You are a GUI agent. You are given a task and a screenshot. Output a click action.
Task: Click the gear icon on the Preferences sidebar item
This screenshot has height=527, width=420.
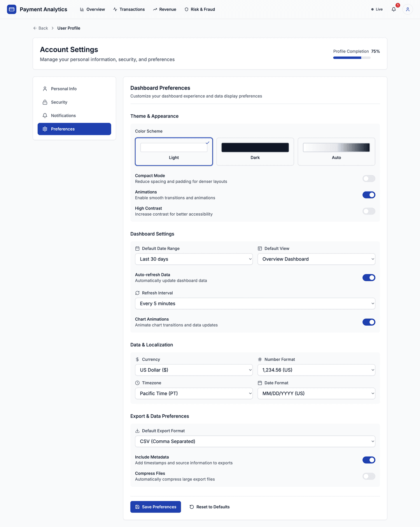tap(45, 129)
